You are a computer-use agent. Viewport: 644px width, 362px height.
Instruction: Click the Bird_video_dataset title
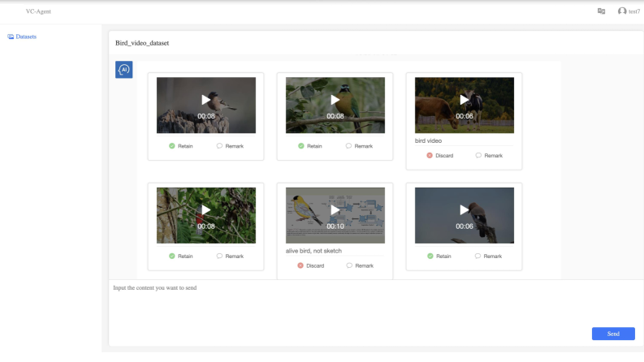click(142, 43)
